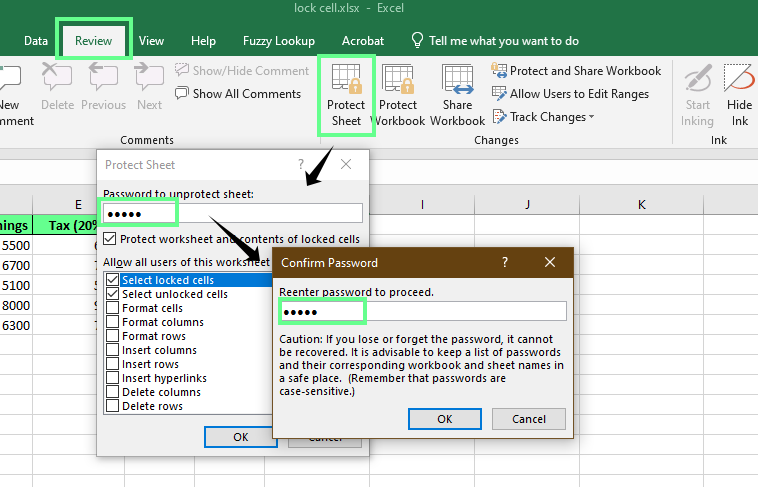This screenshot has height=487, width=758.
Task: Click the Share Workbook icon
Action: point(457,84)
